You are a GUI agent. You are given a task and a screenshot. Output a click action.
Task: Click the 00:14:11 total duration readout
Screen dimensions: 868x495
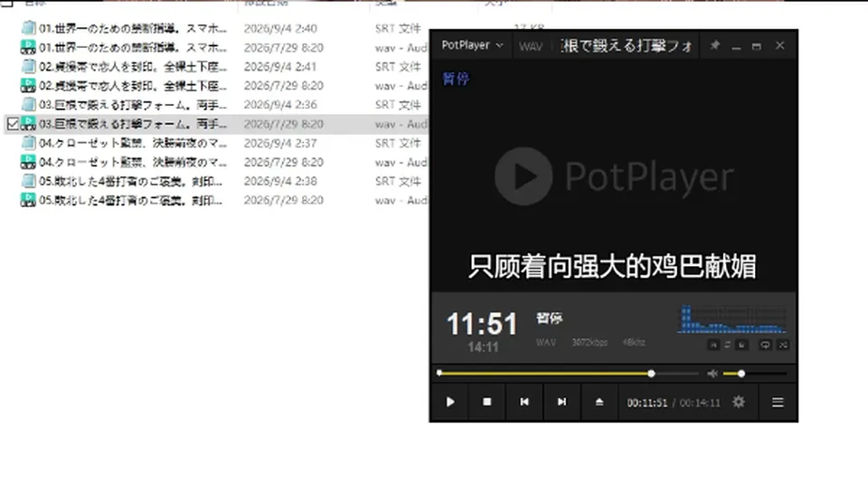click(700, 403)
